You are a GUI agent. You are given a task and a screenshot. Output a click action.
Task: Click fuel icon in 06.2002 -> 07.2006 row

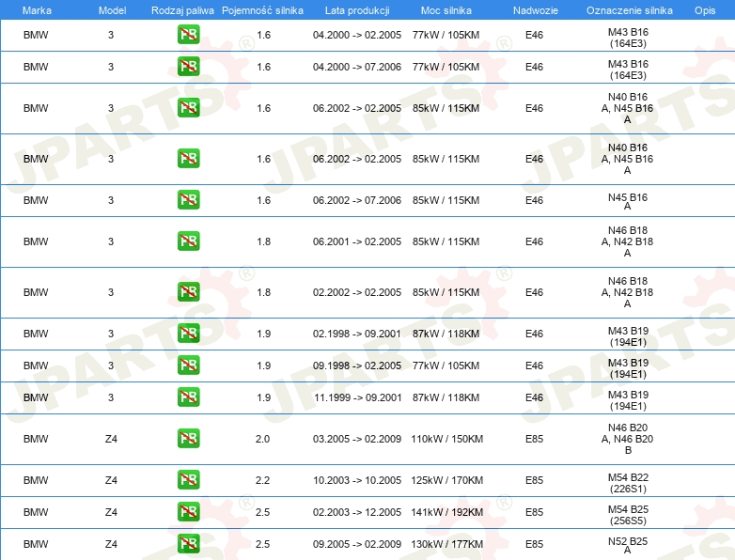tap(188, 200)
